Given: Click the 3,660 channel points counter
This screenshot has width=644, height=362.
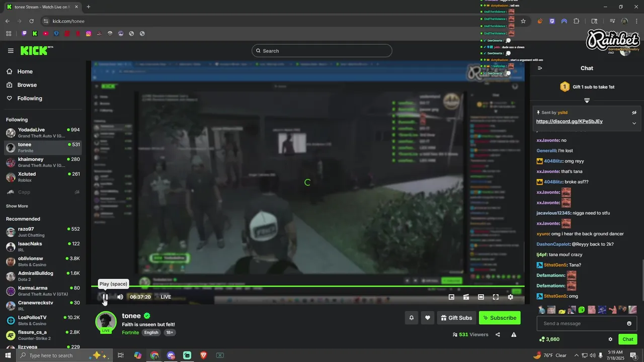Looking at the screenshot, I should coord(549,339).
